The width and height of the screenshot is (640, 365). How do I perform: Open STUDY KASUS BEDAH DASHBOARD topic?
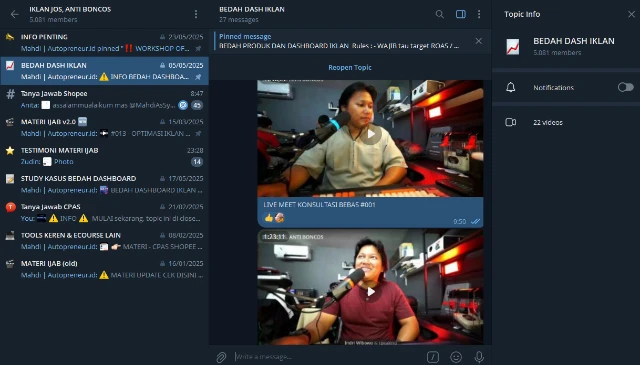104,184
